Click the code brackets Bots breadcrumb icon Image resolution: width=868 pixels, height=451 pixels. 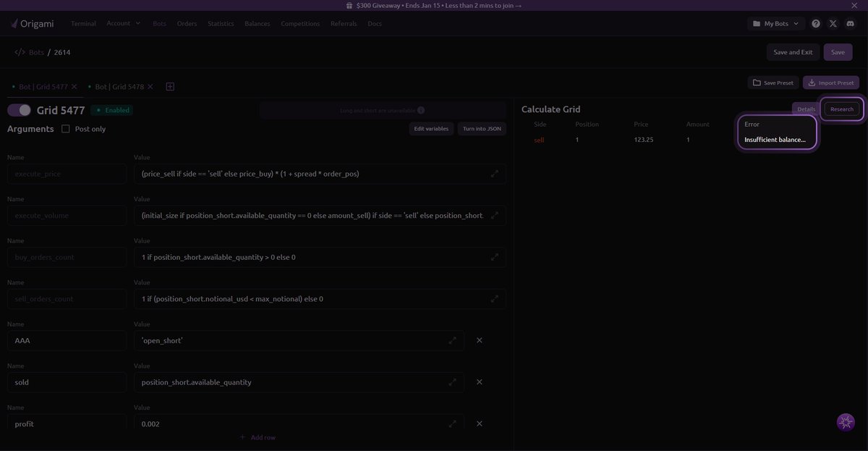(x=20, y=52)
